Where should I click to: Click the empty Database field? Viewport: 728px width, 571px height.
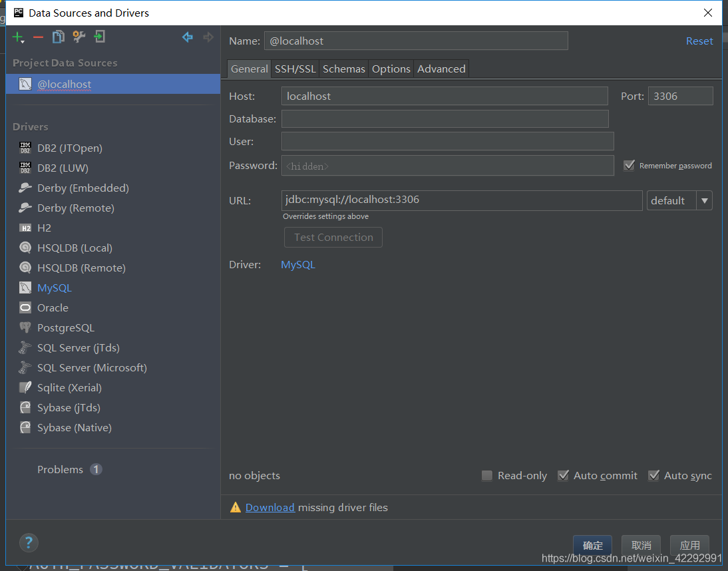[445, 119]
